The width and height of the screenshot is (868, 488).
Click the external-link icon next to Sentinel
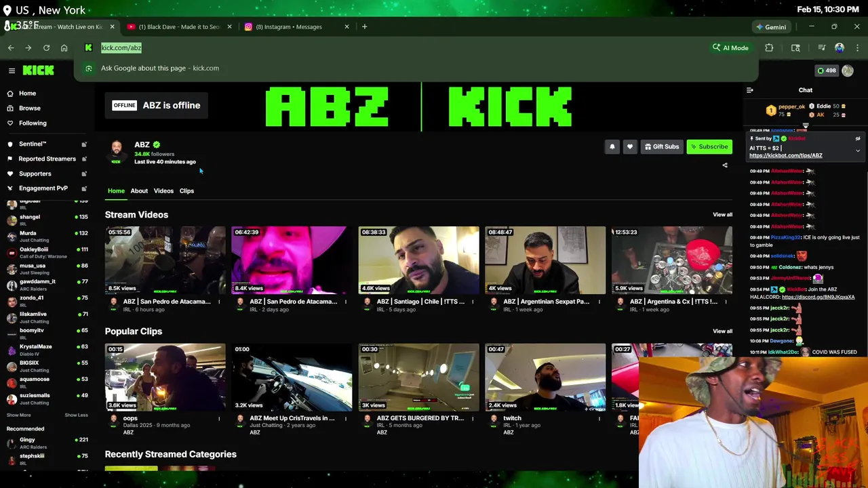coord(84,144)
